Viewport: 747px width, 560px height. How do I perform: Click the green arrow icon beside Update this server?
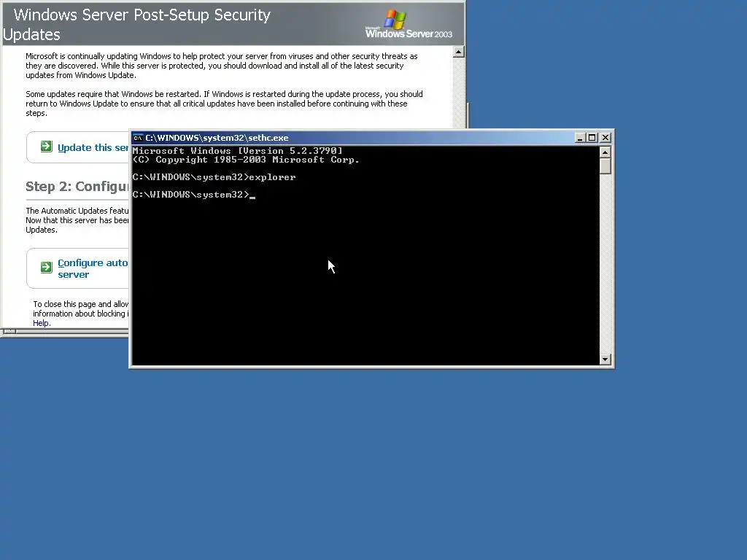[x=46, y=146]
